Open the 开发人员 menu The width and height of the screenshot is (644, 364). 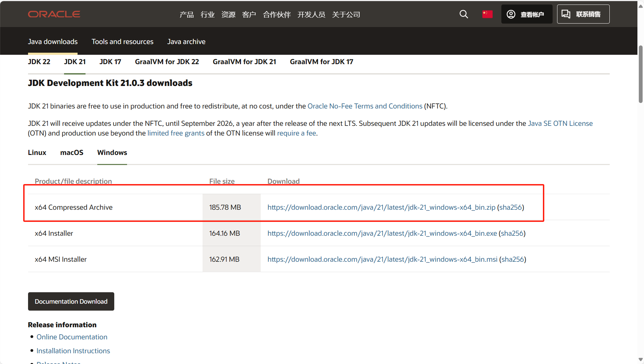[x=311, y=15]
